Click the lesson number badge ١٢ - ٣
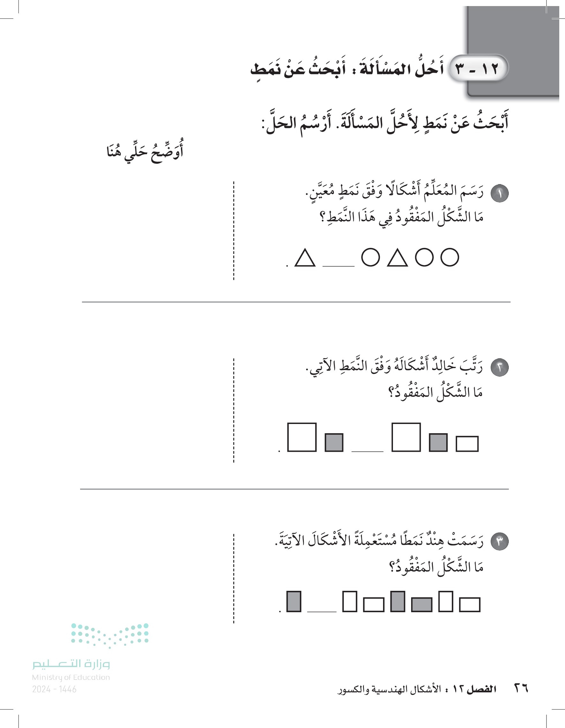 478,69
